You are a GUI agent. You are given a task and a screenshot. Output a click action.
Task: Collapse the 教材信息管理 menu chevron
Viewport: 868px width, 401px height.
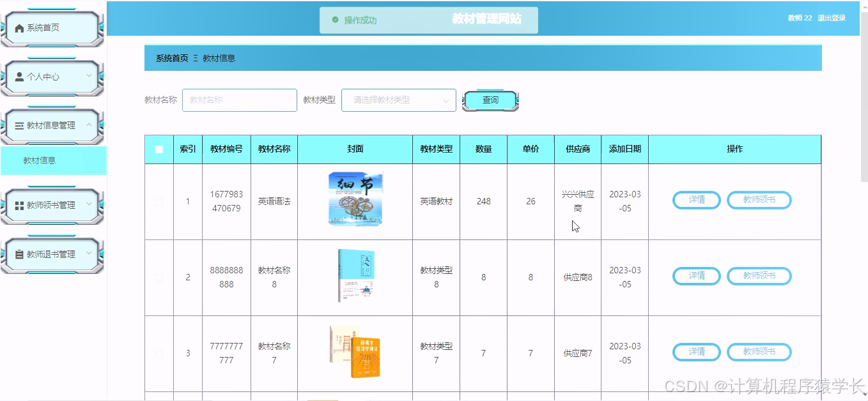(x=89, y=125)
